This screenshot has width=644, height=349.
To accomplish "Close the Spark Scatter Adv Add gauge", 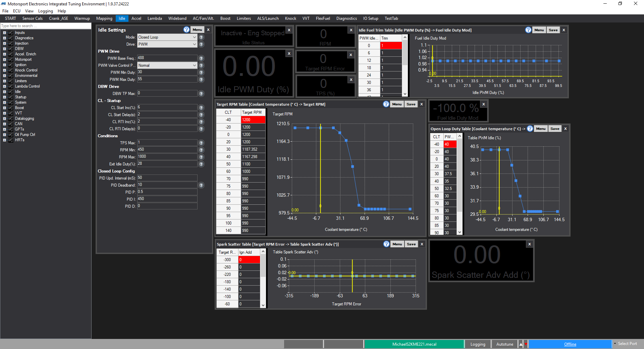I will coord(530,244).
